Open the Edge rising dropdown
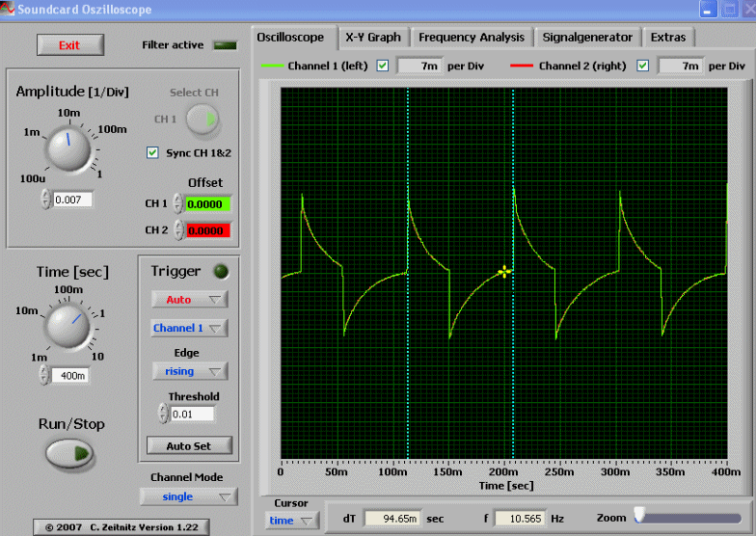This screenshot has width=756, height=536. [x=190, y=371]
